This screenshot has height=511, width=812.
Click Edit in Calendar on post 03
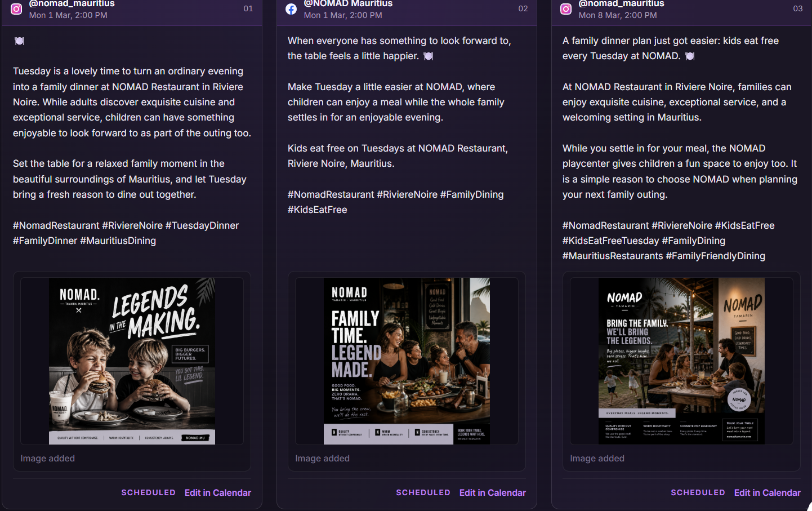(768, 492)
